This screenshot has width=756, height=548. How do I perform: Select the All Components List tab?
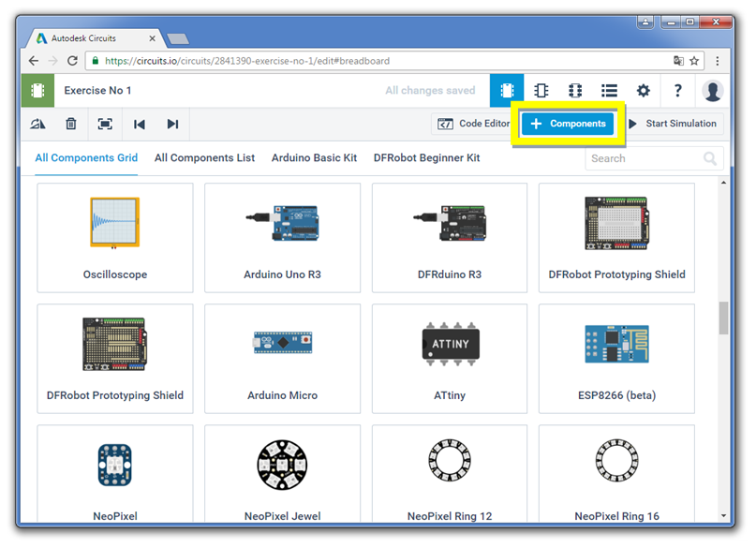pyautogui.click(x=204, y=158)
